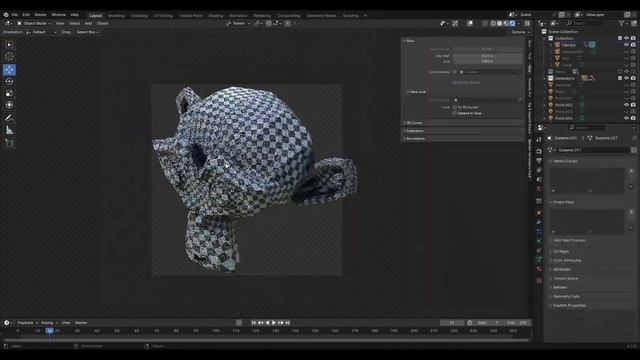Expand the UV Maps panel
The image size is (640, 360).
pyautogui.click(x=560, y=251)
